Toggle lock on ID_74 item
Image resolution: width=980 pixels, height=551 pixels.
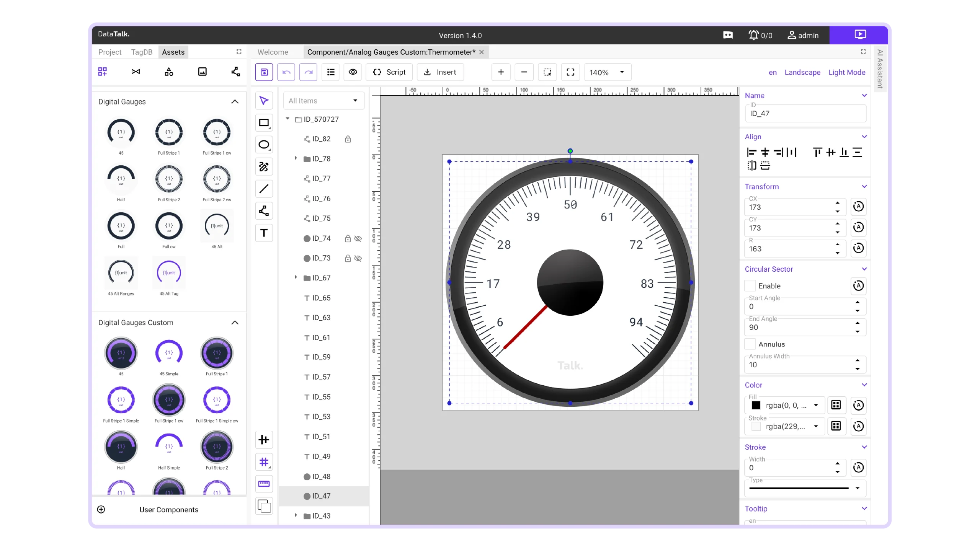click(348, 238)
